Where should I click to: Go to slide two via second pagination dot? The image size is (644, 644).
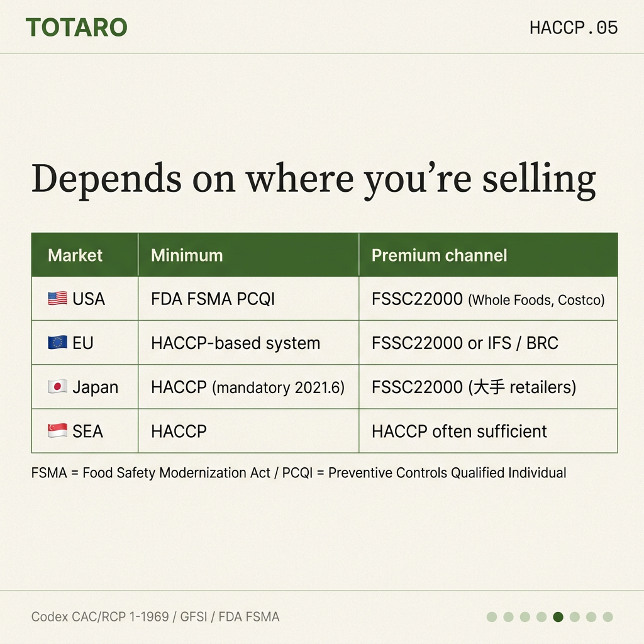point(508,616)
